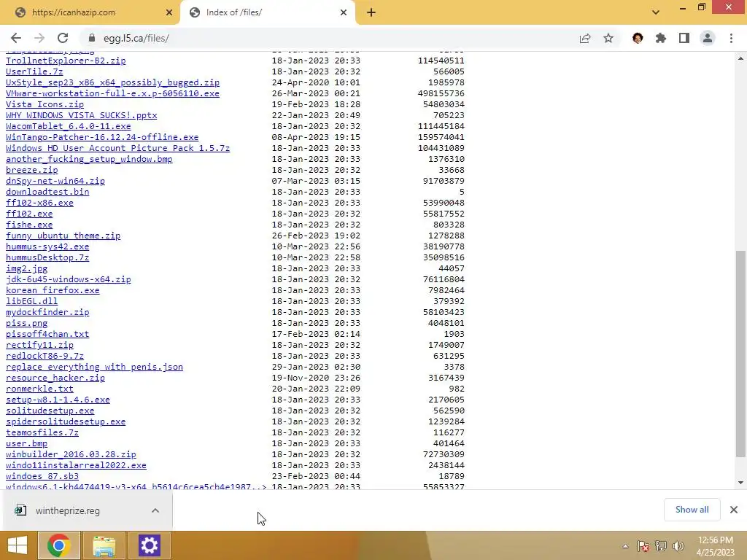Click the page scrollbar thumb
Viewport: 747px width, 560px height.
pos(740,354)
